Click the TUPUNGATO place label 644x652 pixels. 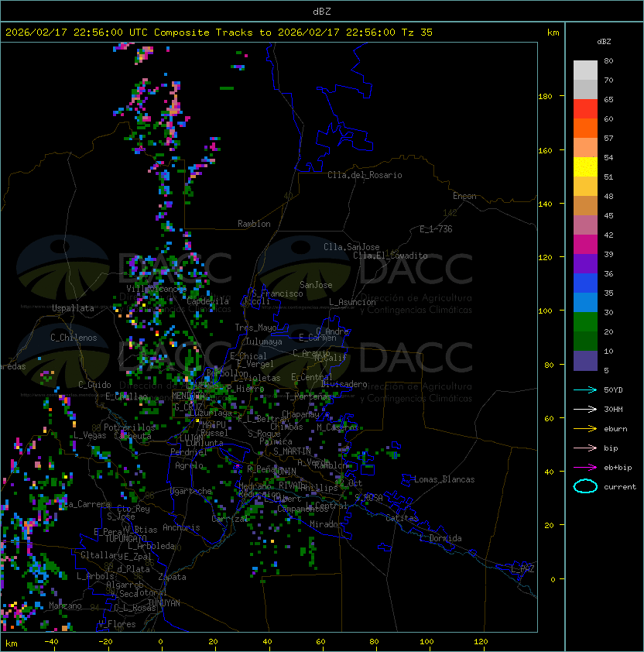point(125,538)
